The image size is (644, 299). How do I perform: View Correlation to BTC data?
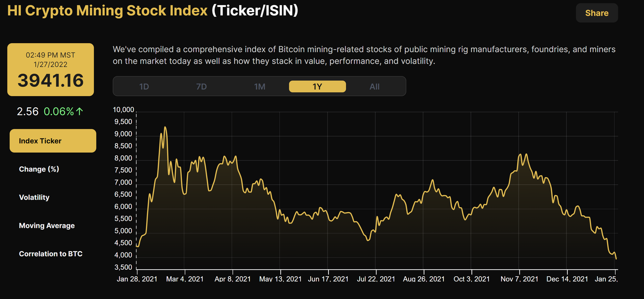[50, 254]
